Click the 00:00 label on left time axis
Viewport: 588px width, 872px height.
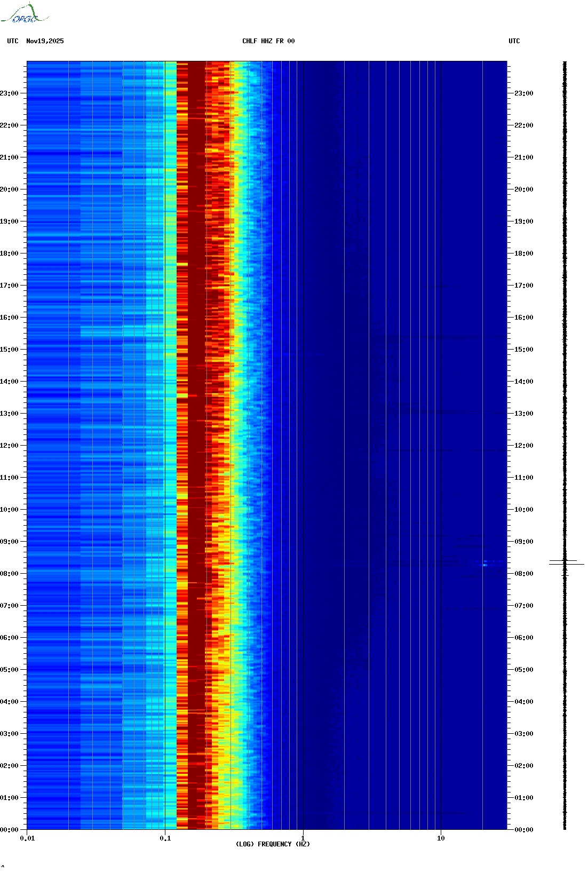tap(9, 830)
